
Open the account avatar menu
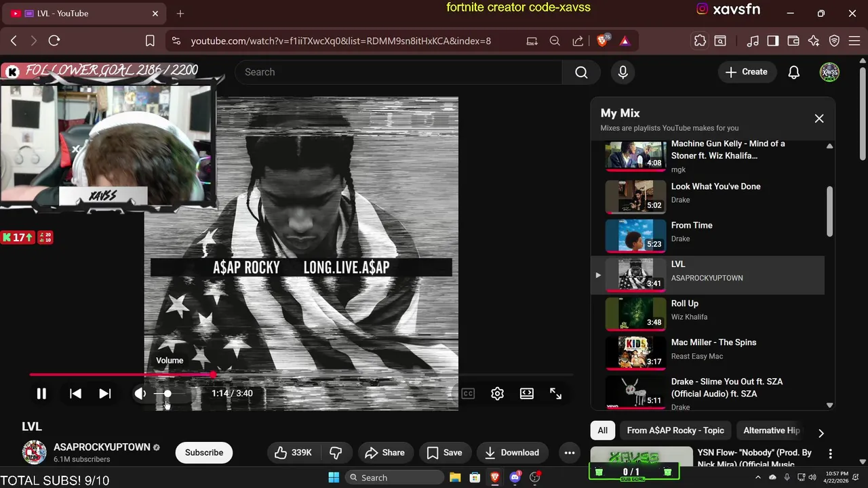829,72
